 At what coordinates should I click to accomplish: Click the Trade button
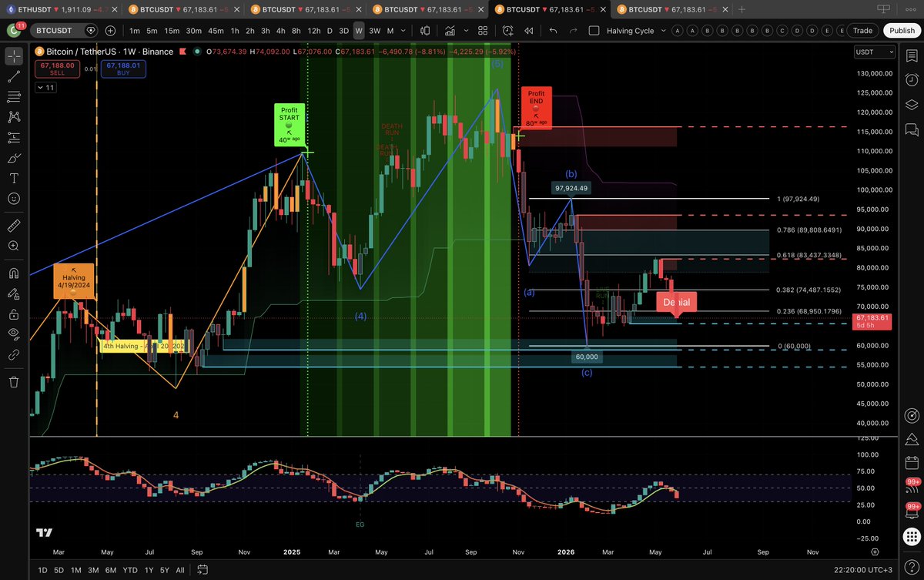coord(862,31)
